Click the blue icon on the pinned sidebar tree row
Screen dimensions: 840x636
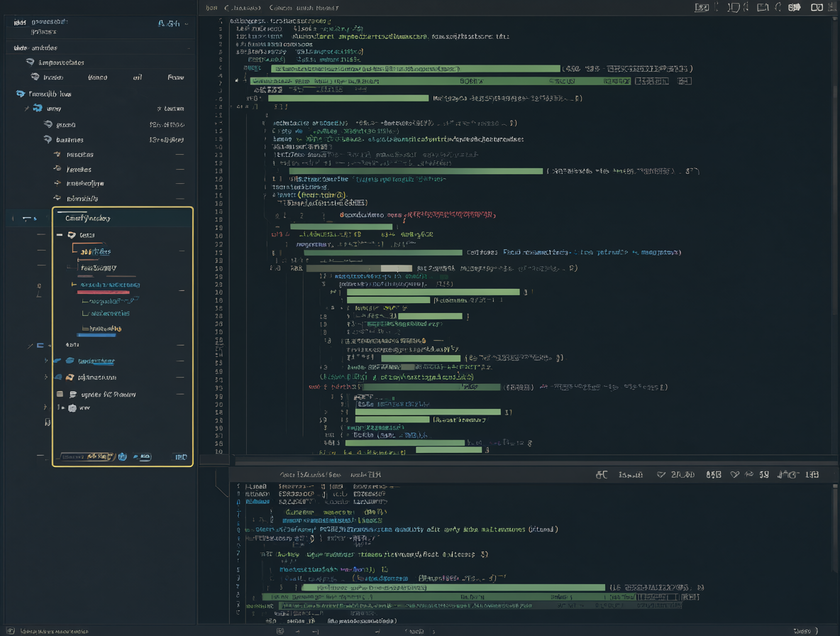(38, 108)
